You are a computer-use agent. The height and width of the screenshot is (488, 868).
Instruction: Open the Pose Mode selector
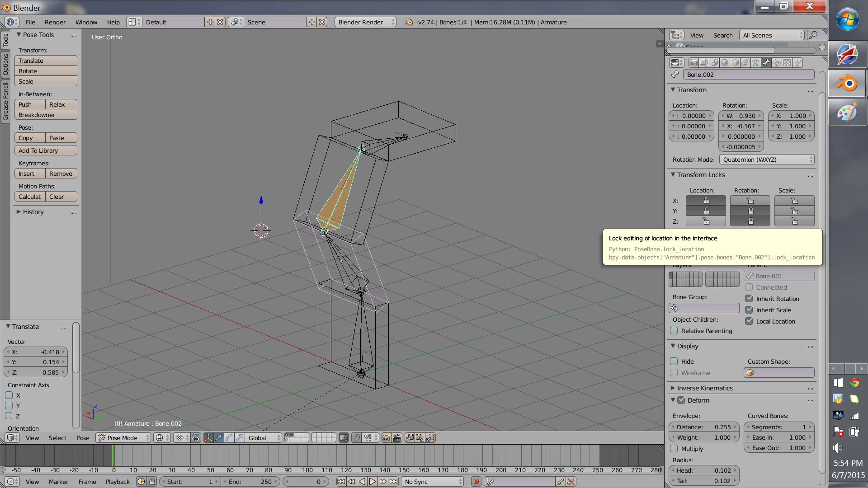122,437
